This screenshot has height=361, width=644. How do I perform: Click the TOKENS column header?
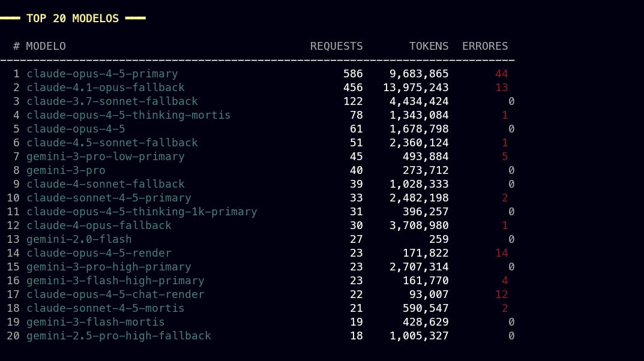[x=429, y=46]
